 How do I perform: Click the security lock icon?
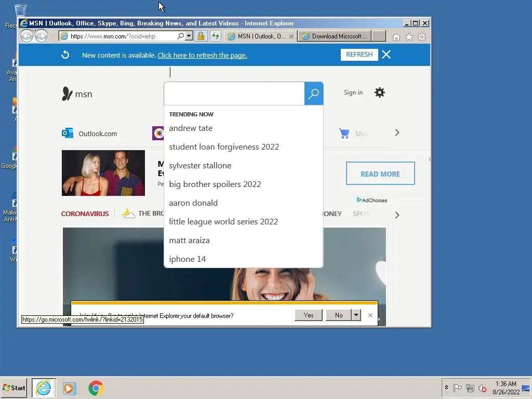click(x=201, y=36)
